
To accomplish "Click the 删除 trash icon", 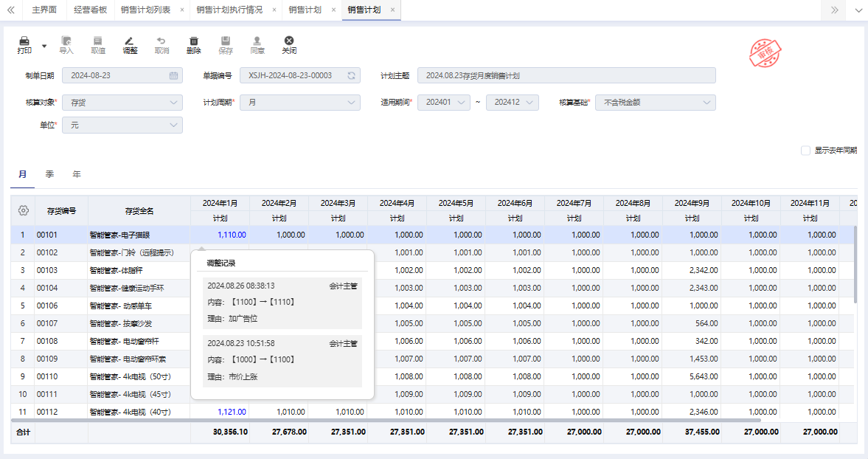I will tap(193, 42).
